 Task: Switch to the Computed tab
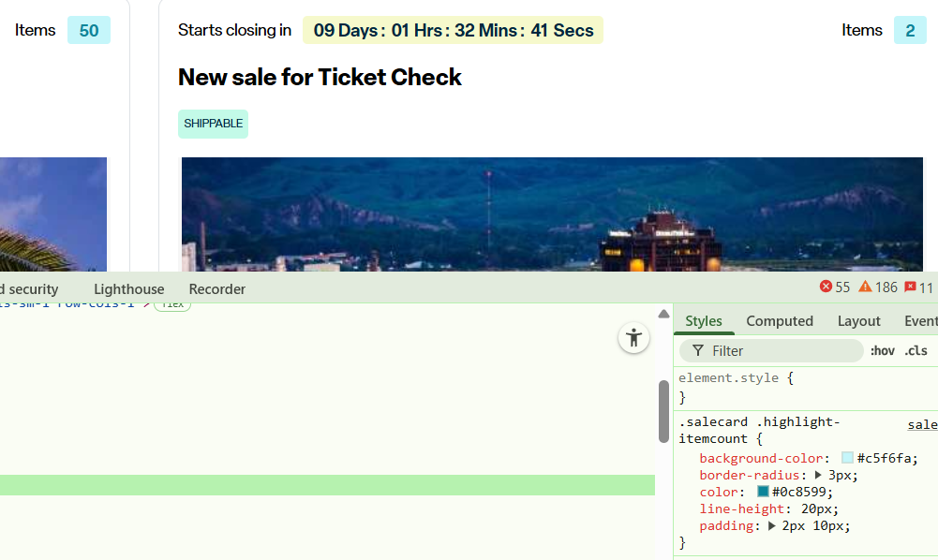click(x=780, y=321)
